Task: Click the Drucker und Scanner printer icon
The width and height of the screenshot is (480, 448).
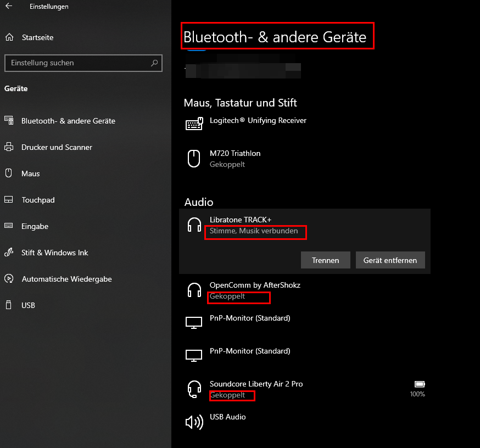Action: [9, 147]
